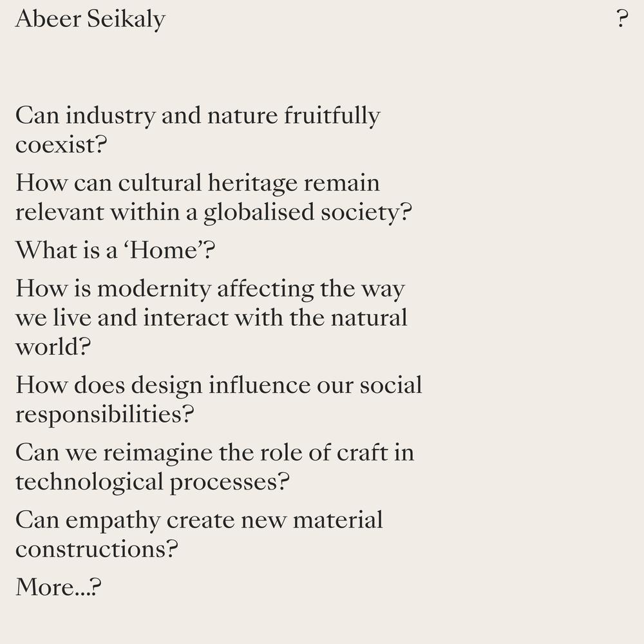Screen dimensions: 644x644
Task: Click the first name 'Abeer' in header
Action: [48, 19]
